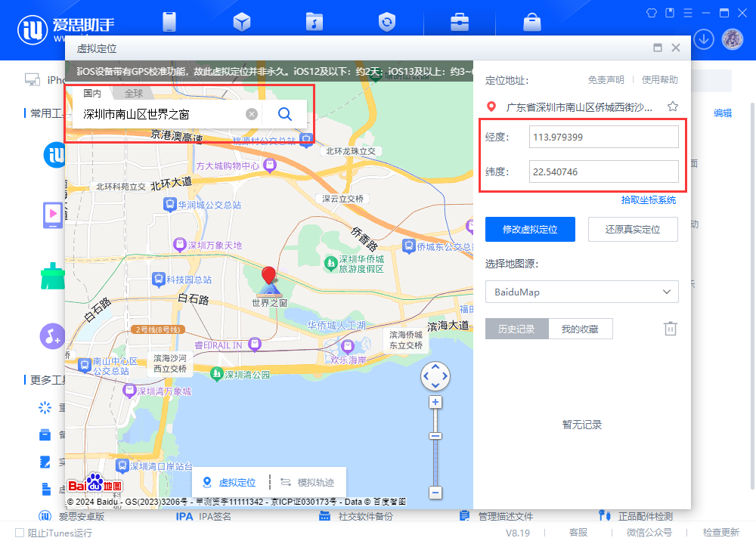Viewport: 756px width, 544px height.
Task: Select the device management icon in top toolbar
Action: (169, 22)
